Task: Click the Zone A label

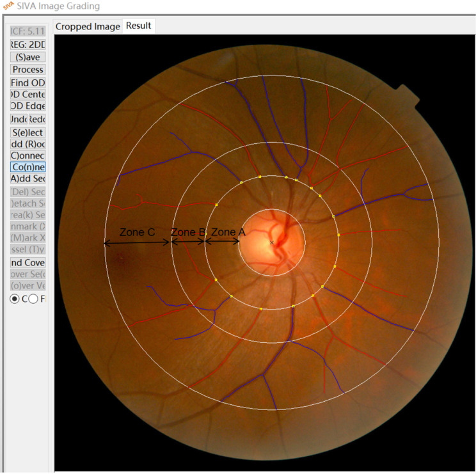Action: (228, 232)
